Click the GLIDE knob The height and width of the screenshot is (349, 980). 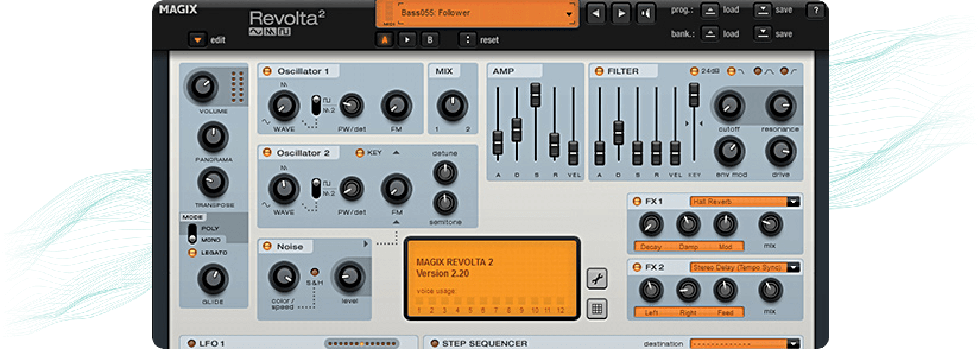[213, 279]
